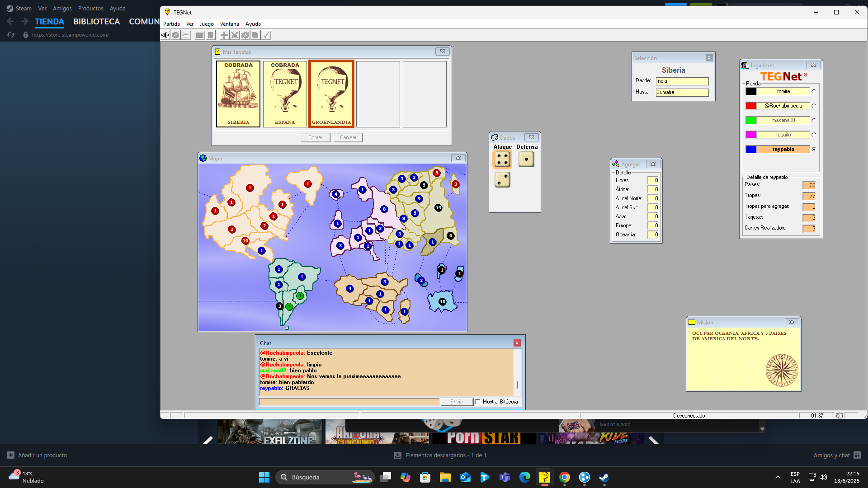868x488 pixels.
Task: Click the Australia troop marker 10
Action: click(x=442, y=302)
